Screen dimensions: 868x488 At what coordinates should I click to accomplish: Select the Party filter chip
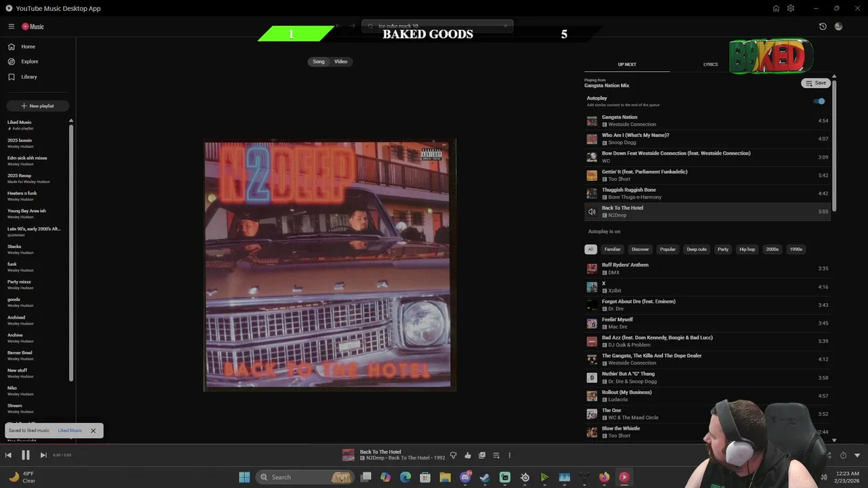tap(723, 249)
